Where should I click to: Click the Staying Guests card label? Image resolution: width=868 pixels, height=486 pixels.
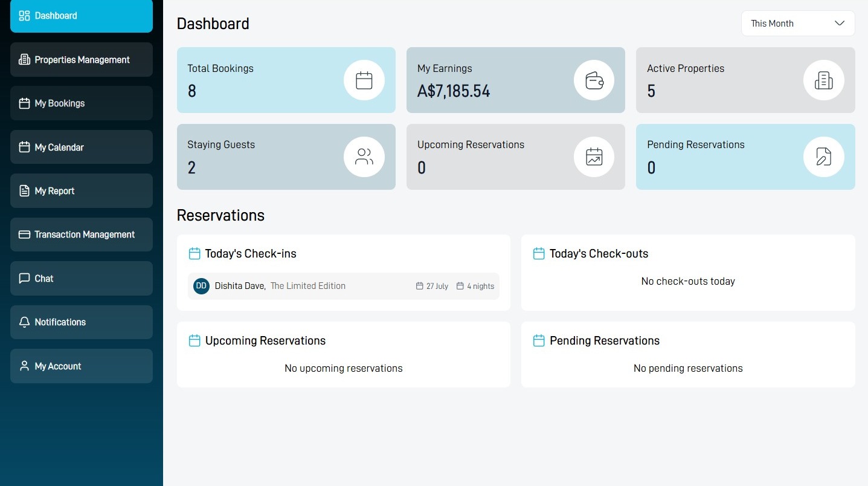[x=221, y=144]
